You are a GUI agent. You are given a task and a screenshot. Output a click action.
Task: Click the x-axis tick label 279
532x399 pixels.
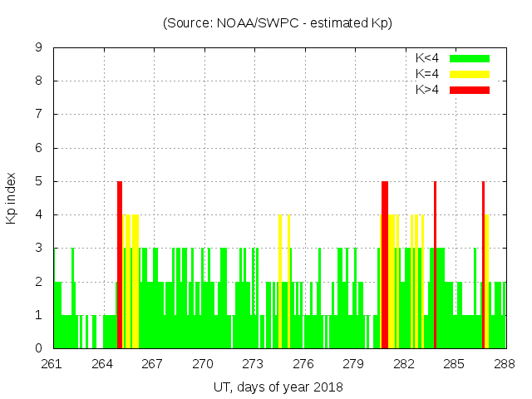point(354,364)
